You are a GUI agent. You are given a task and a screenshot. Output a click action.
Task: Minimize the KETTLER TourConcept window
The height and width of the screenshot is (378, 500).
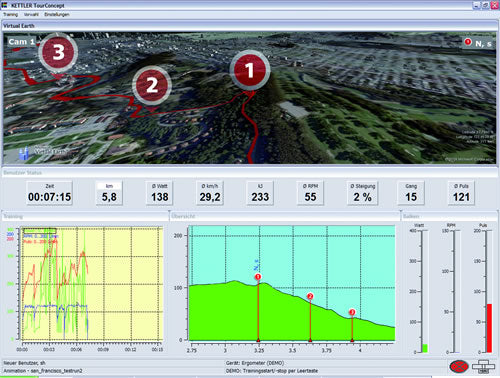476,5
